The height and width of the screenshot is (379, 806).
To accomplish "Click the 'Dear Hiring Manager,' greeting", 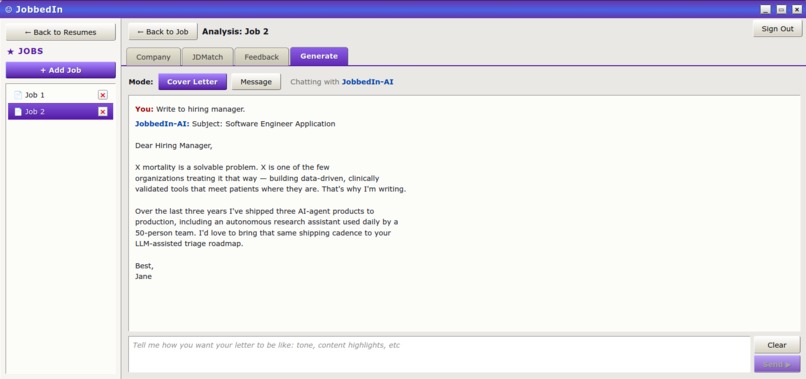I will (174, 146).
